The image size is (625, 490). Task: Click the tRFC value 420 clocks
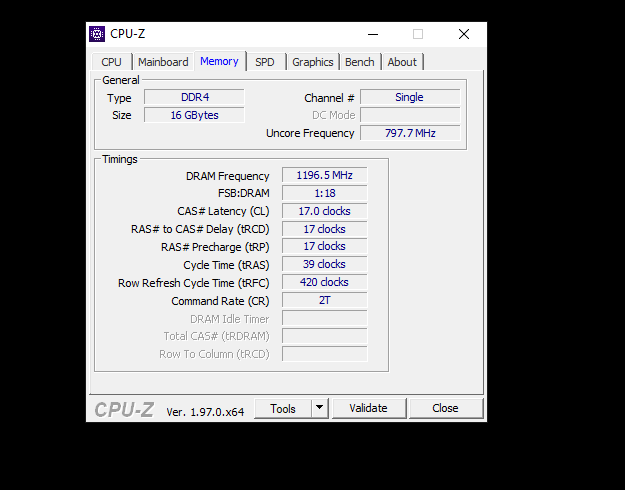tap(324, 282)
